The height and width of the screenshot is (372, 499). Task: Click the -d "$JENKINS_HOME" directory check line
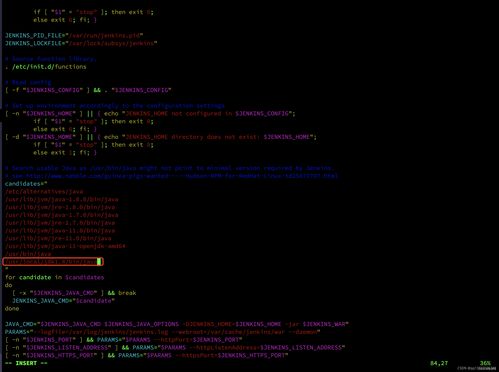pyautogui.click(x=161, y=137)
